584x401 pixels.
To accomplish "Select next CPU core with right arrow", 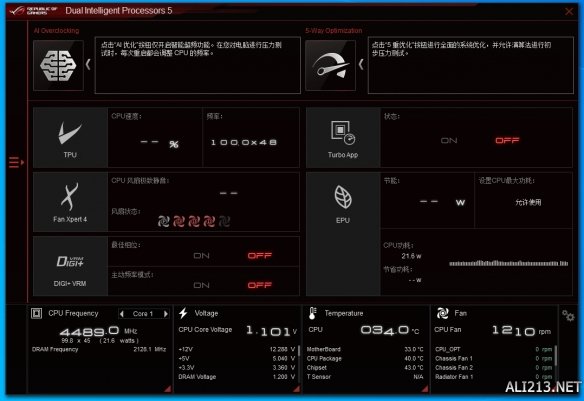I will point(166,314).
